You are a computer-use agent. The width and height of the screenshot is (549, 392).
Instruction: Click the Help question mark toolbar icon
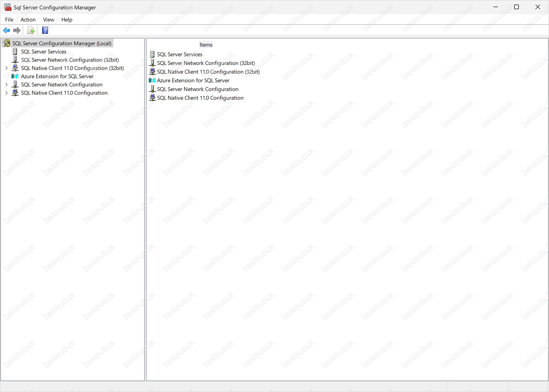pyautogui.click(x=45, y=30)
